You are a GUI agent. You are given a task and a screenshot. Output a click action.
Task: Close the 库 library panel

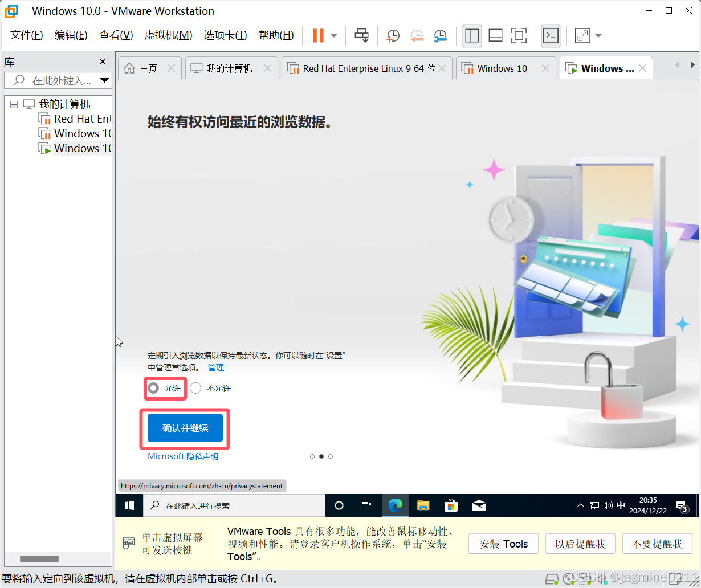(x=103, y=62)
